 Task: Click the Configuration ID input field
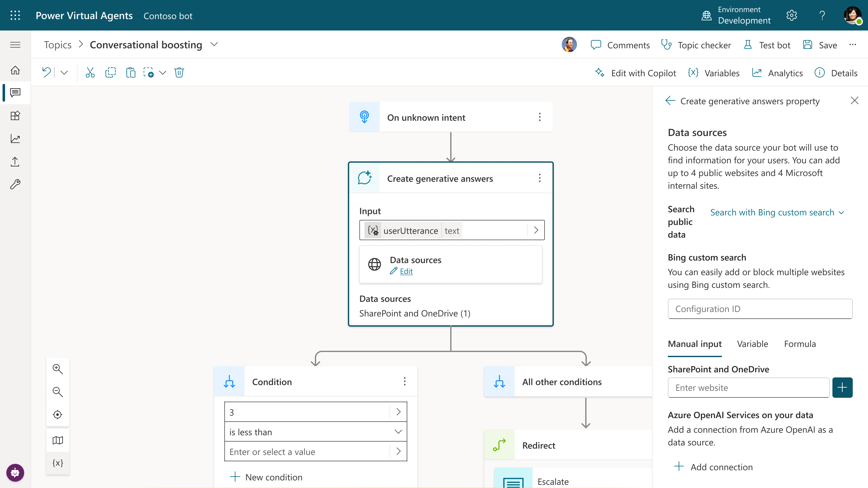pos(760,309)
